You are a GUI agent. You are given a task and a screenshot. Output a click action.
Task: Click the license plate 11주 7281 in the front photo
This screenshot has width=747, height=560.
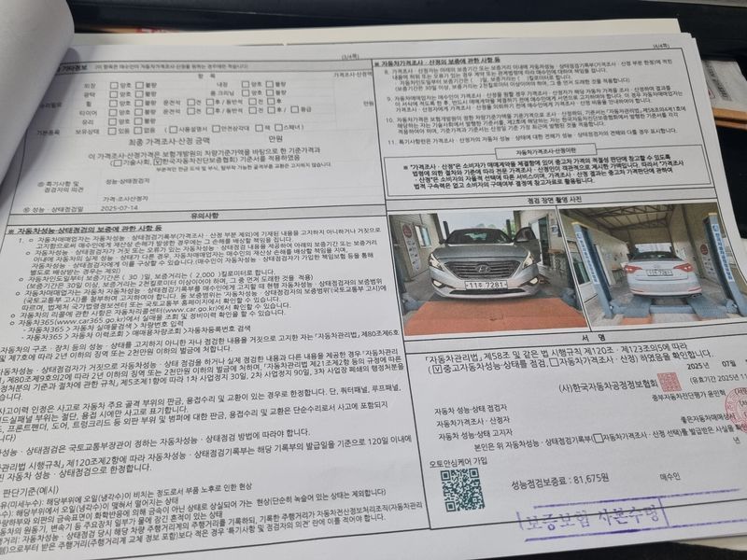click(x=486, y=286)
